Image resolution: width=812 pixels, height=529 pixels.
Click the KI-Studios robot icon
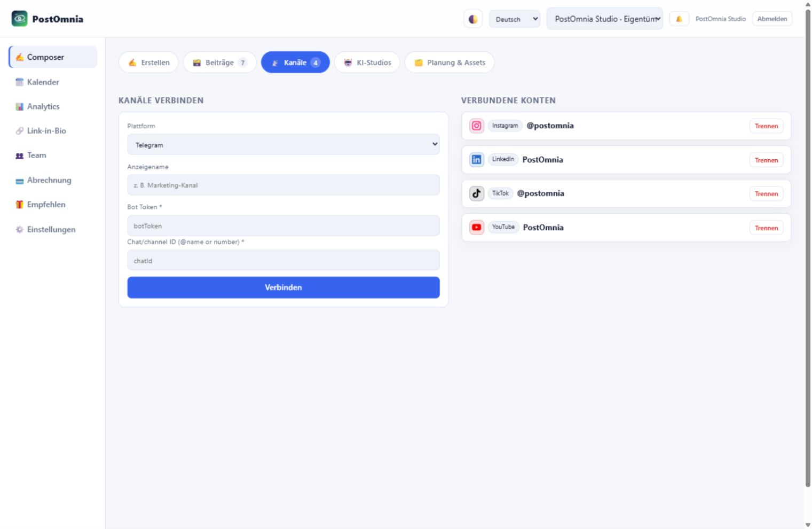coord(348,63)
